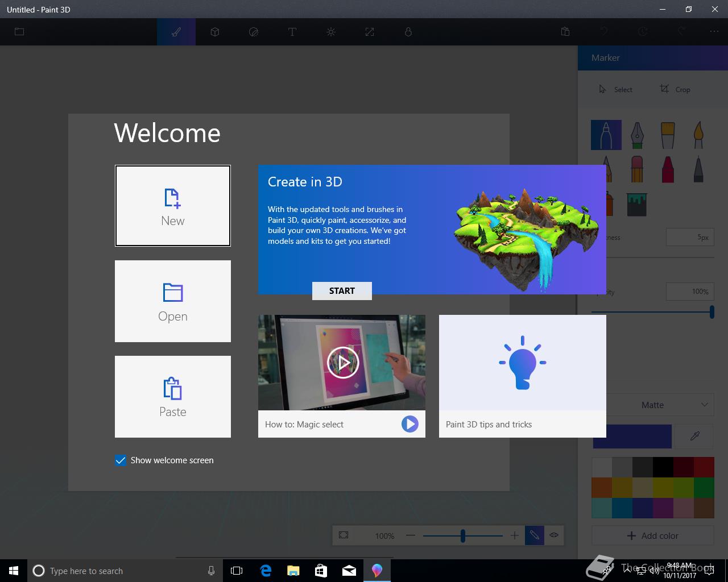Choose the Select tool in sidebar
Screen dimensions: 728x582
tap(615, 89)
